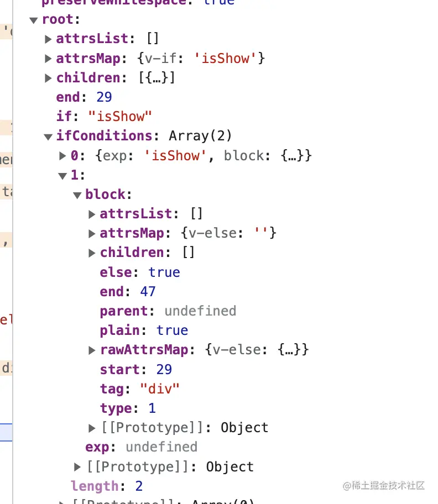Select the 'root:' property name

[x=61, y=19]
